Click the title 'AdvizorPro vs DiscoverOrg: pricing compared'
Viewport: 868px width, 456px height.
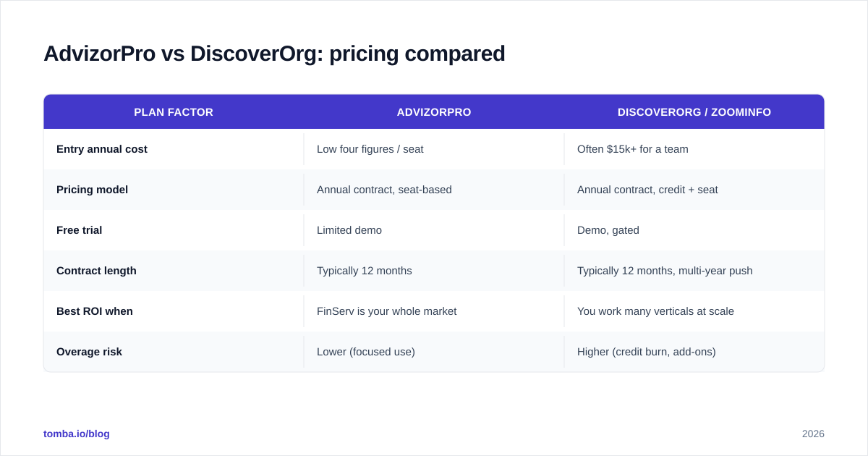[x=274, y=54]
